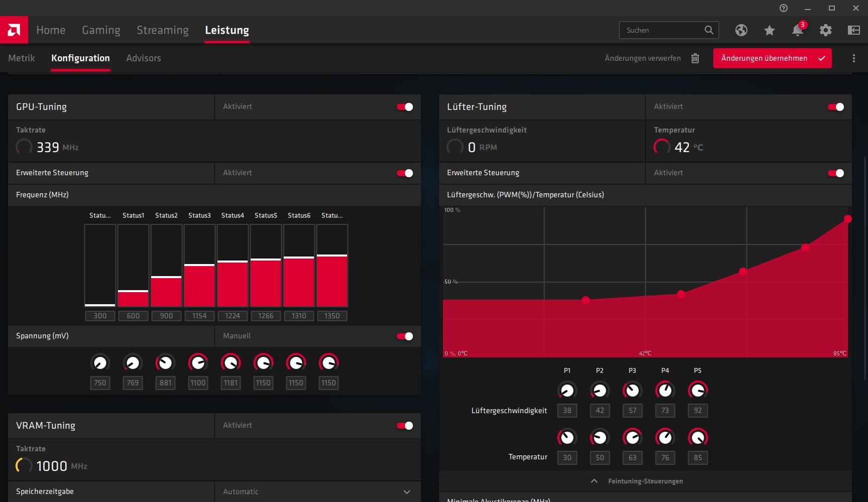868x502 pixels.
Task: Click the VRAM Taktrate gauge icon
Action: [x=24, y=465]
